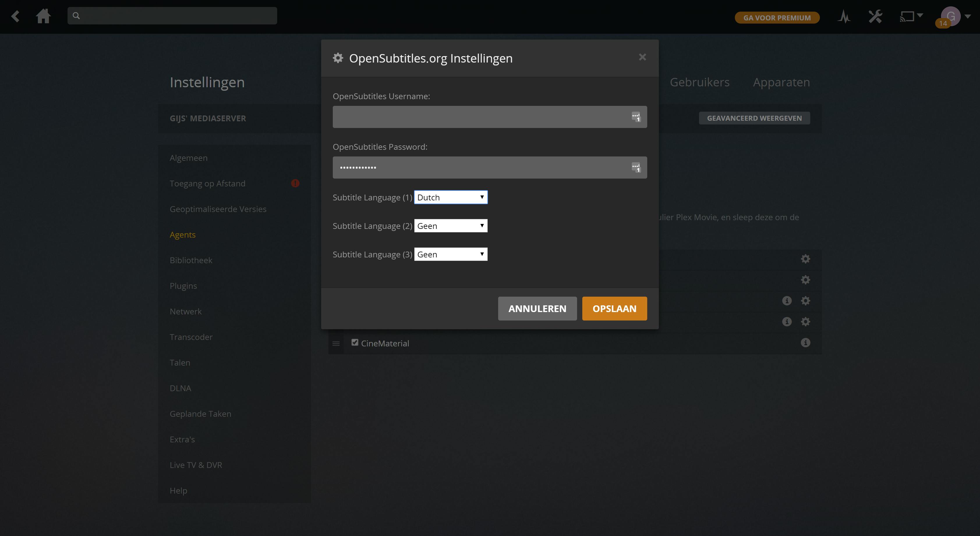Click the cast to device icon

coord(907,17)
